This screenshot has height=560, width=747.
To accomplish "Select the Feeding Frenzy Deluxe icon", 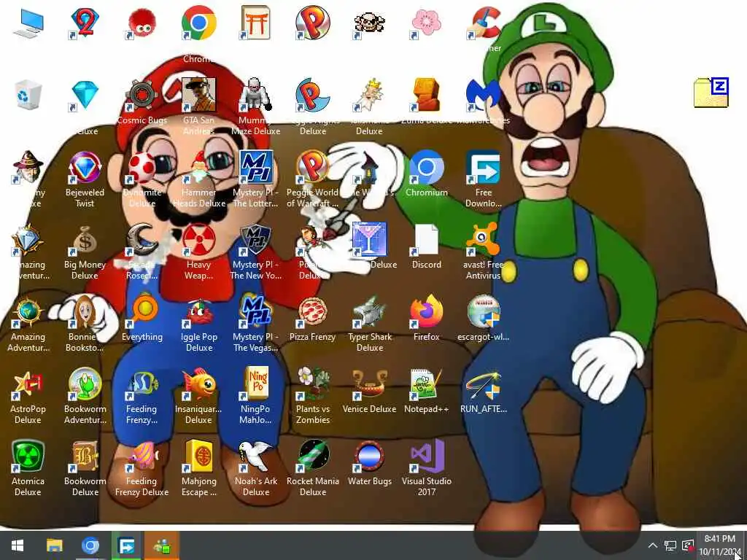I will (x=142, y=467).
